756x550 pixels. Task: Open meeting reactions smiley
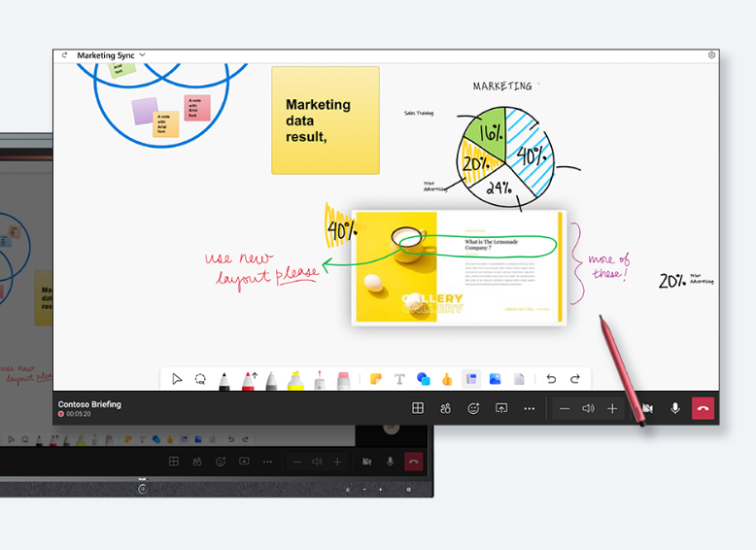(x=473, y=409)
